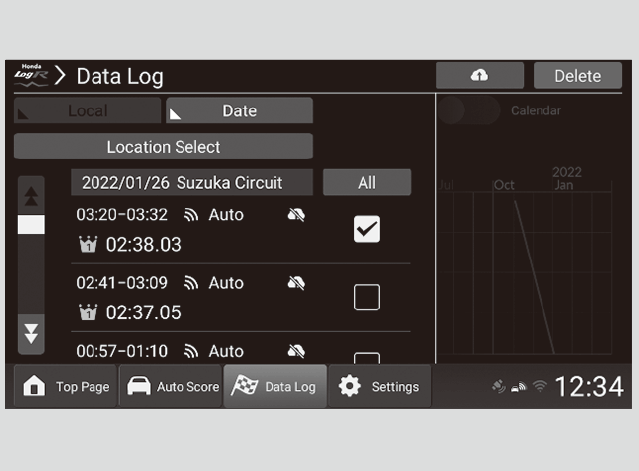Image resolution: width=639 pixels, height=471 pixels.
Task: Toggle the Calendar switch
Action: tap(469, 111)
